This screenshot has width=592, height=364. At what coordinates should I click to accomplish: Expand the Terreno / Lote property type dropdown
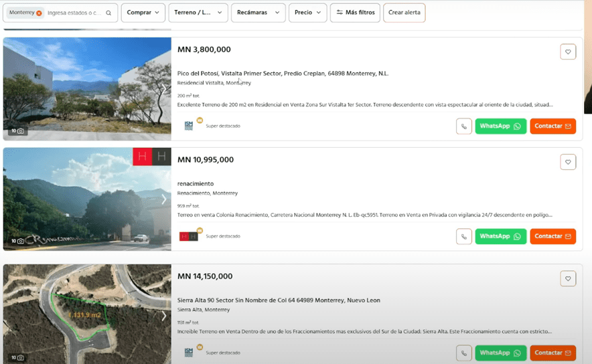point(198,13)
